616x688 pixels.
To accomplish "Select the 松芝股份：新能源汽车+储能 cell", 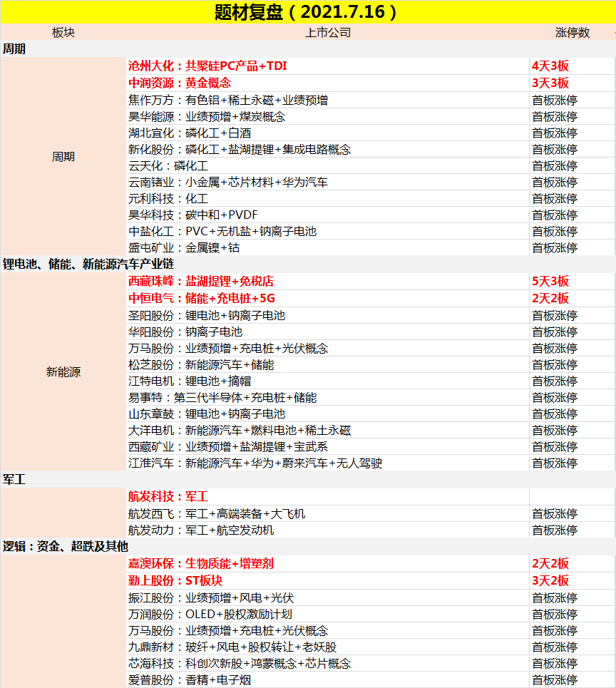I will 327,364.
